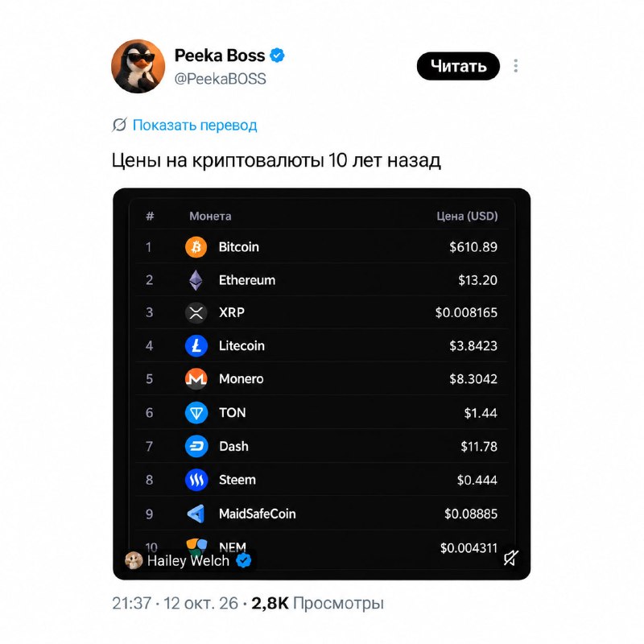Open Peeka Boss penguin profile avatar

[x=138, y=66]
